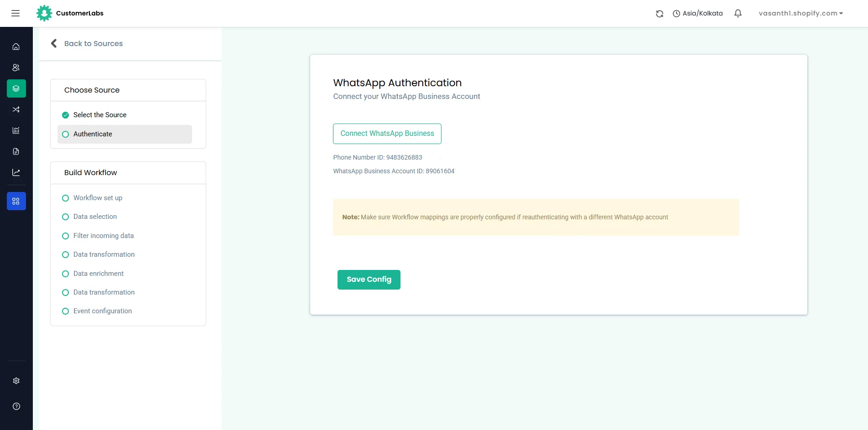Image resolution: width=868 pixels, height=430 pixels.
Task: Click the clock icon beside Asia/Kolkata
Action: tap(676, 14)
